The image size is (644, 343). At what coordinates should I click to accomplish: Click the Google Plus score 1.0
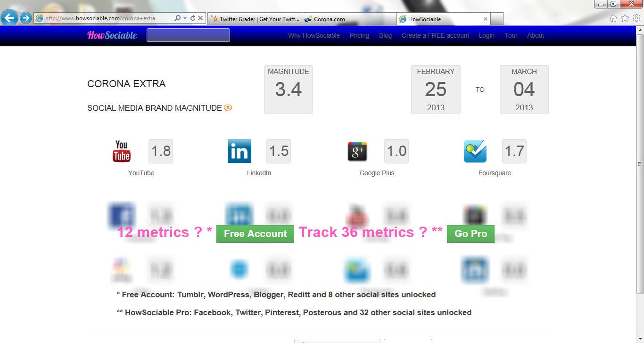(x=396, y=151)
